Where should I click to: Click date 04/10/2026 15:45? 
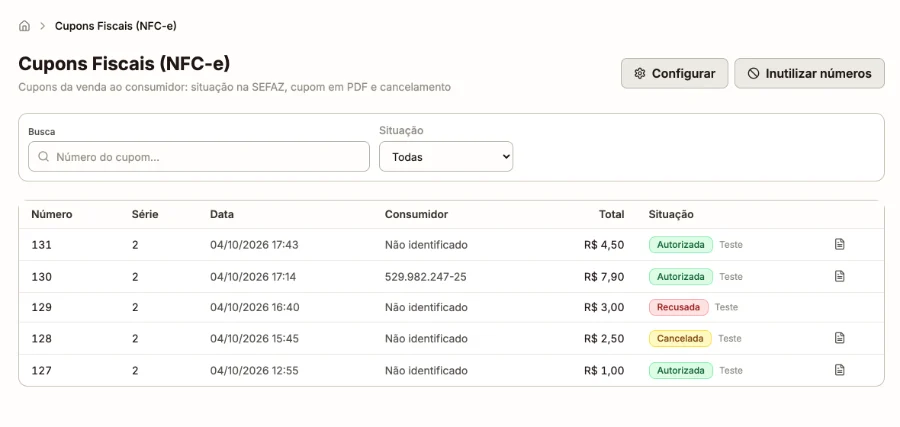click(254, 339)
